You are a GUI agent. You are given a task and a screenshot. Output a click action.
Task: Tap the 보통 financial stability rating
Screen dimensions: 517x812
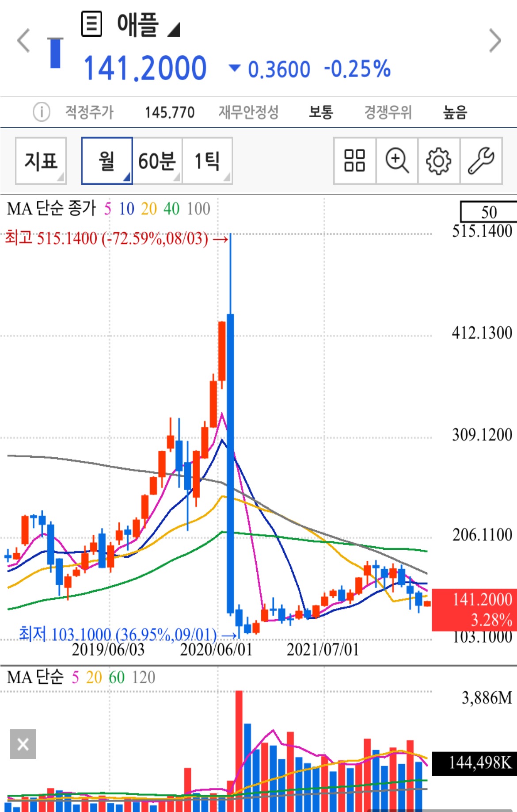coord(321,112)
